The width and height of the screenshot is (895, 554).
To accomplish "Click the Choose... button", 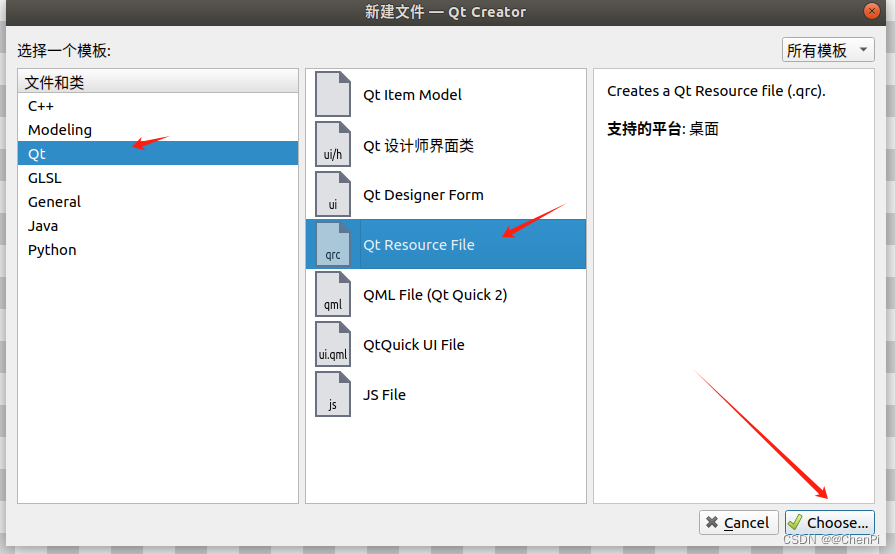I will pos(830,522).
